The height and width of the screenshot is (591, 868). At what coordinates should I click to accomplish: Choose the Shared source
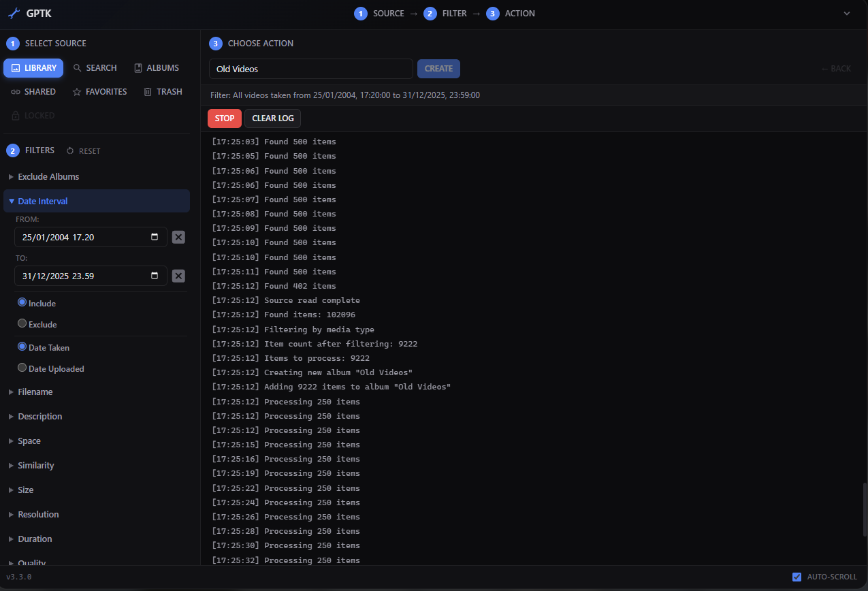33,92
